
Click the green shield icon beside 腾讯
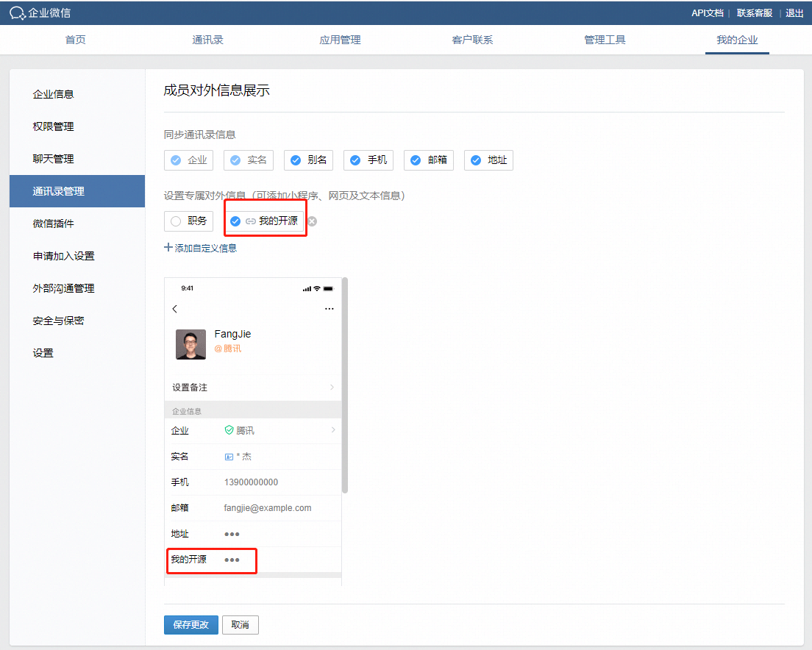[229, 430]
